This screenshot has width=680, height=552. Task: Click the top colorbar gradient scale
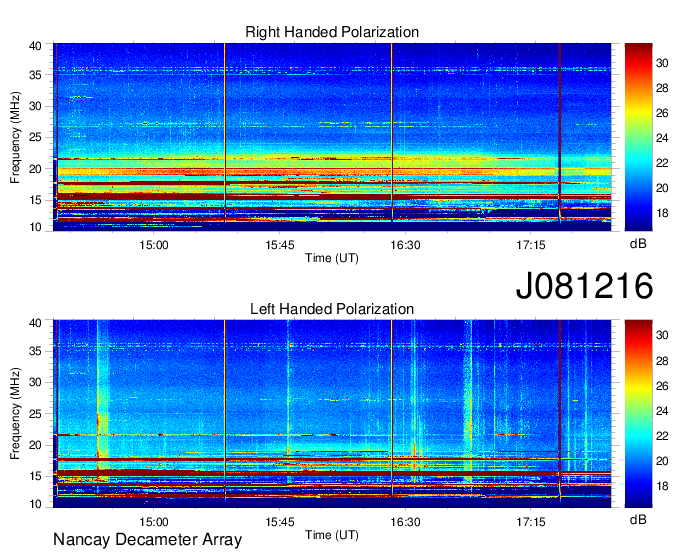pos(638,137)
